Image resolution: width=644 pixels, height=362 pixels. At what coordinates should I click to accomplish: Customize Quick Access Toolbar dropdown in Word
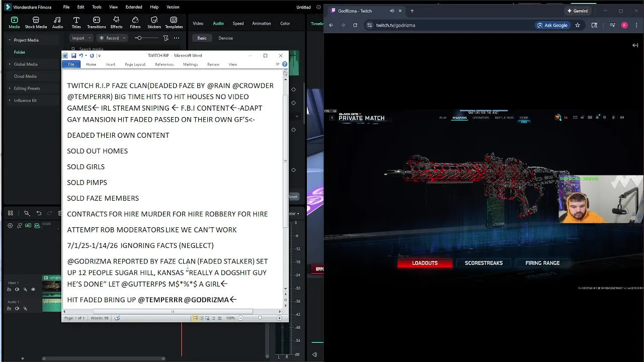click(x=99, y=55)
